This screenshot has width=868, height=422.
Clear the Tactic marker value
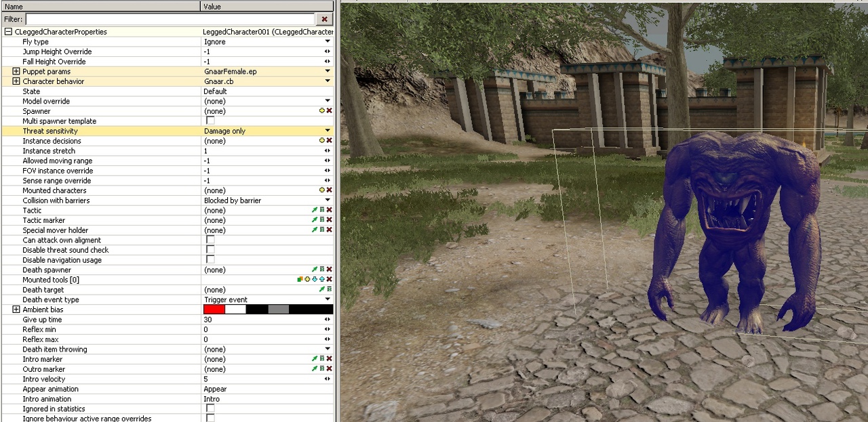click(x=329, y=220)
